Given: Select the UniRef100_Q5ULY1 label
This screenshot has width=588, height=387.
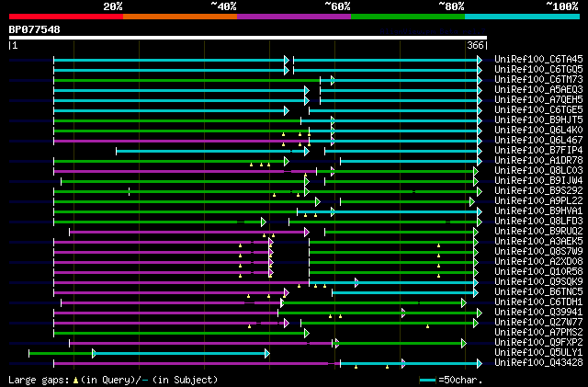Looking at the screenshot, I should pos(538,353).
